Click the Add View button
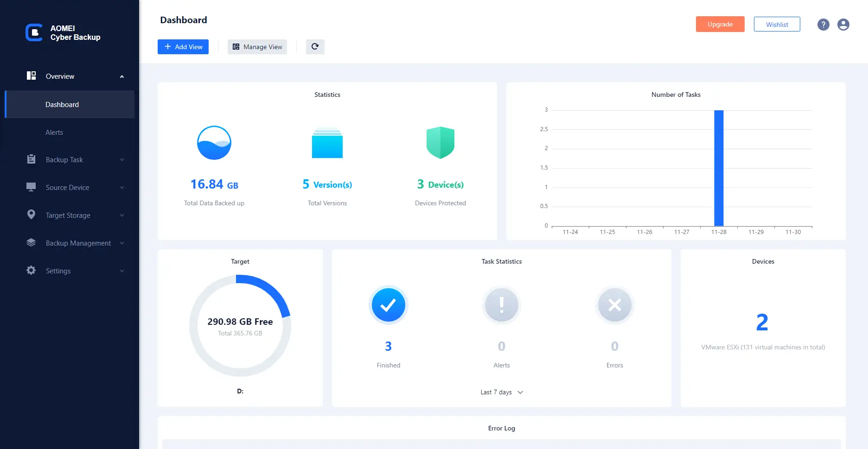Screen dimensions: 868x449 183,47
